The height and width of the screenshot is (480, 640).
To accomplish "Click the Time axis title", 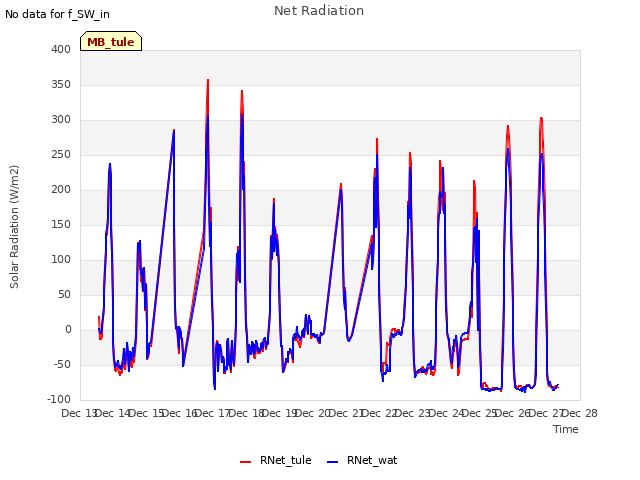I will tap(566, 429).
